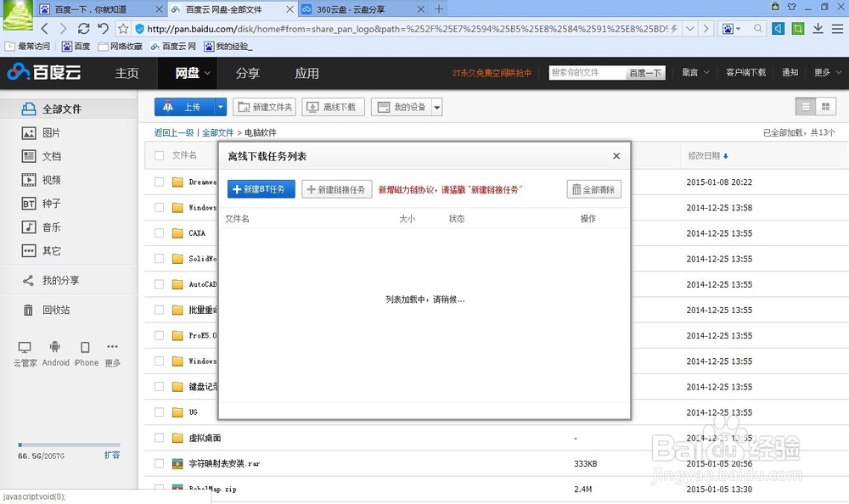849x504 pixels.
Task: Click 离线下载 toolbar button
Action: click(333, 107)
